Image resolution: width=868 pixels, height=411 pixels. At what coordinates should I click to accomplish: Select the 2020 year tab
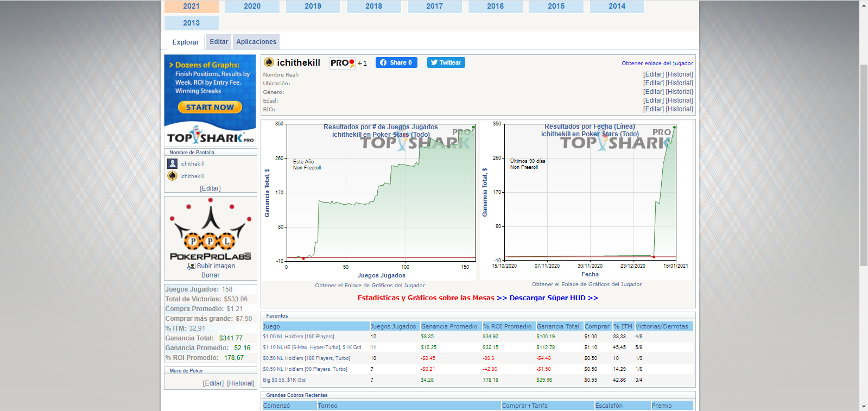pos(252,6)
